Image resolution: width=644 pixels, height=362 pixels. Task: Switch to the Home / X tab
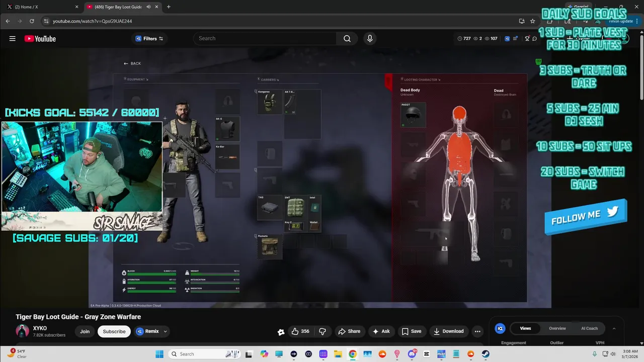pos(43,7)
